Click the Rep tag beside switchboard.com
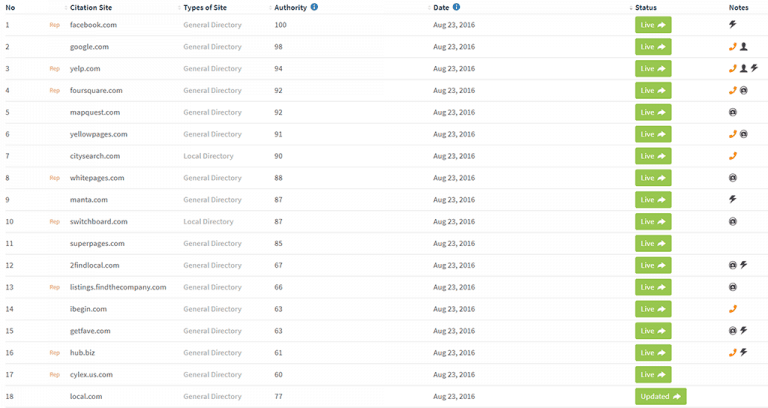 [54, 221]
